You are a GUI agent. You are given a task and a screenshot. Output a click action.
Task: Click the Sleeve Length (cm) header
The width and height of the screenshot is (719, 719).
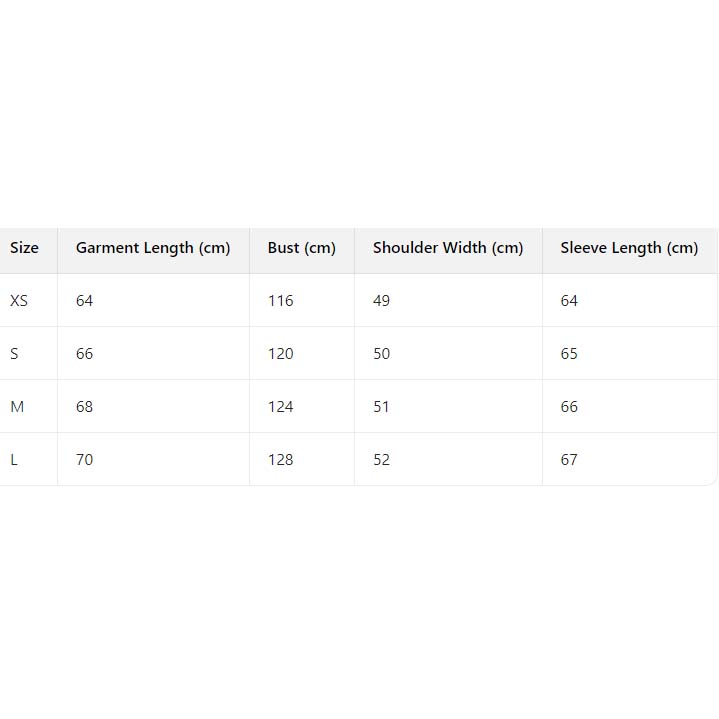click(x=629, y=248)
